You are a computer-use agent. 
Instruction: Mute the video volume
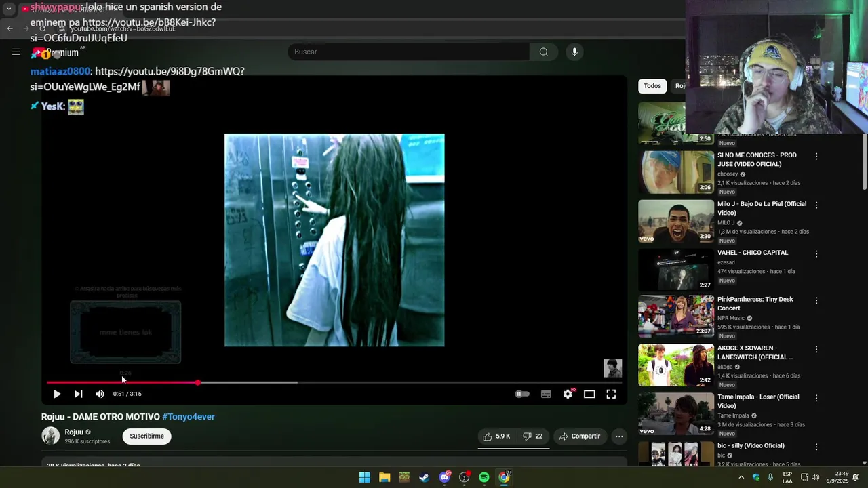click(x=100, y=394)
